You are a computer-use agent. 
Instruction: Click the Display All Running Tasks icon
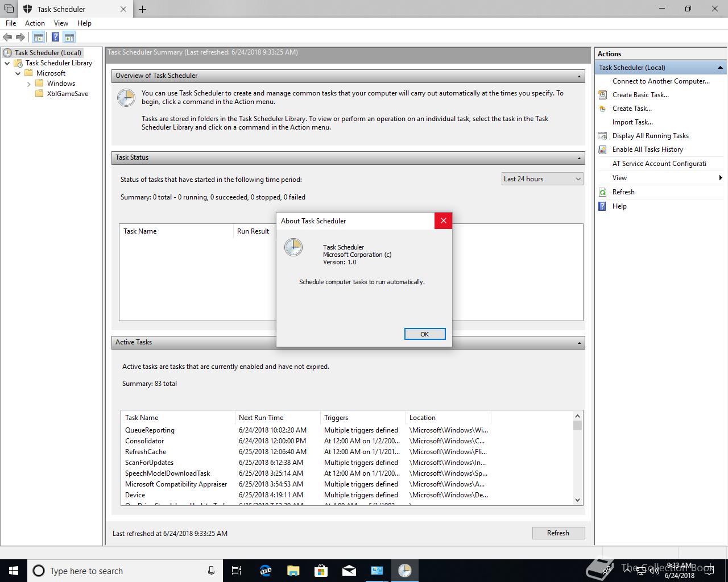click(603, 136)
